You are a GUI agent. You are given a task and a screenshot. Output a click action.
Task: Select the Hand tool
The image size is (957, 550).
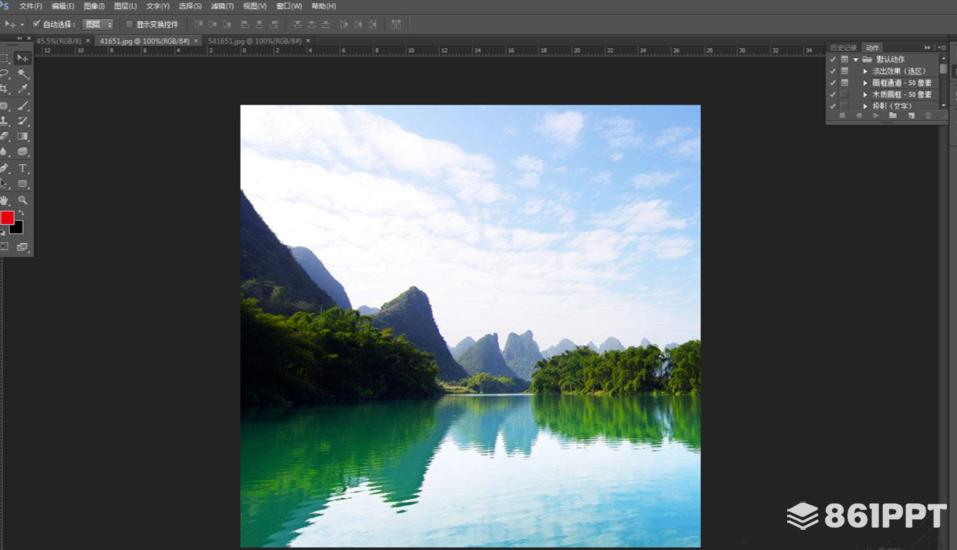pos(5,200)
